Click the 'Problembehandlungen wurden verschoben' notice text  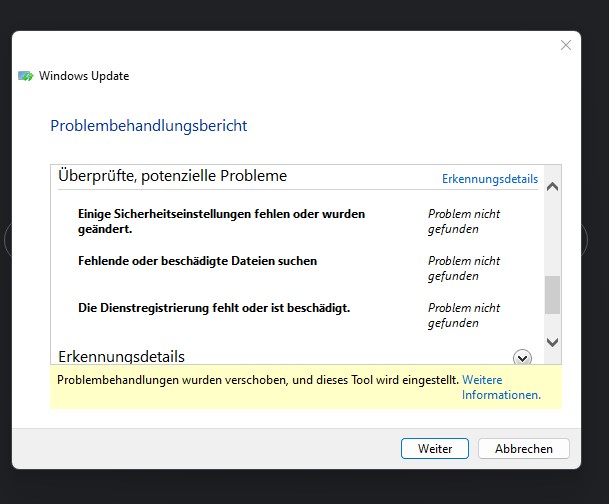(x=258, y=380)
